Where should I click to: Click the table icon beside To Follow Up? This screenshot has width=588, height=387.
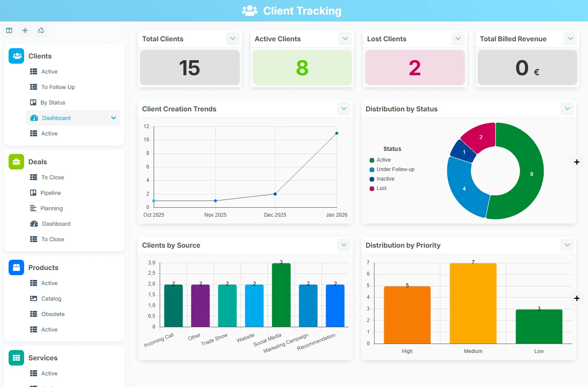coord(34,87)
